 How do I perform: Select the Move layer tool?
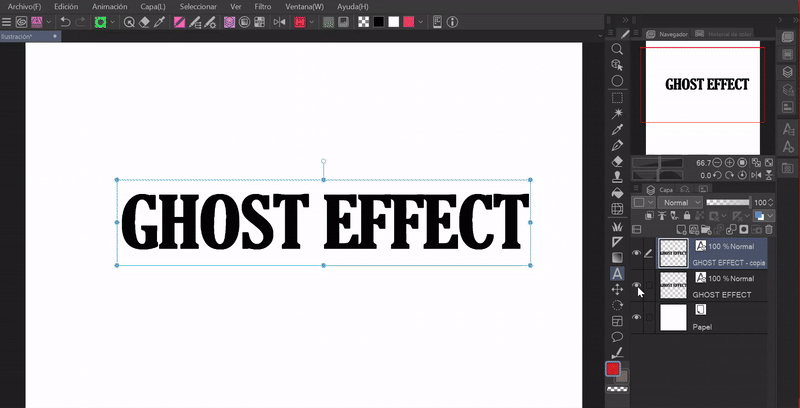pos(617,290)
